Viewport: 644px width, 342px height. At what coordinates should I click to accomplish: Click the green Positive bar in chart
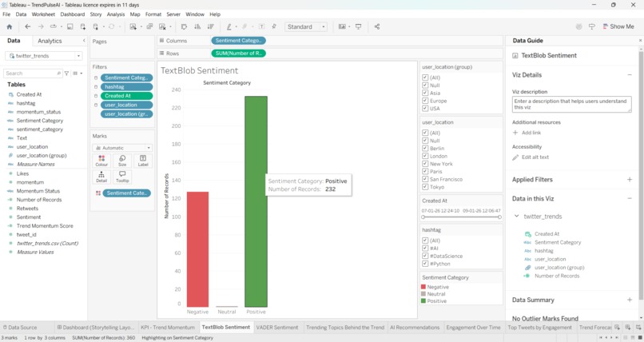click(256, 201)
